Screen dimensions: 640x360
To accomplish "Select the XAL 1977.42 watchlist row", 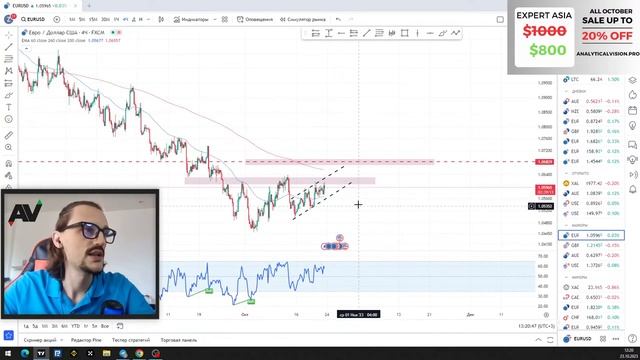I will point(591,183).
